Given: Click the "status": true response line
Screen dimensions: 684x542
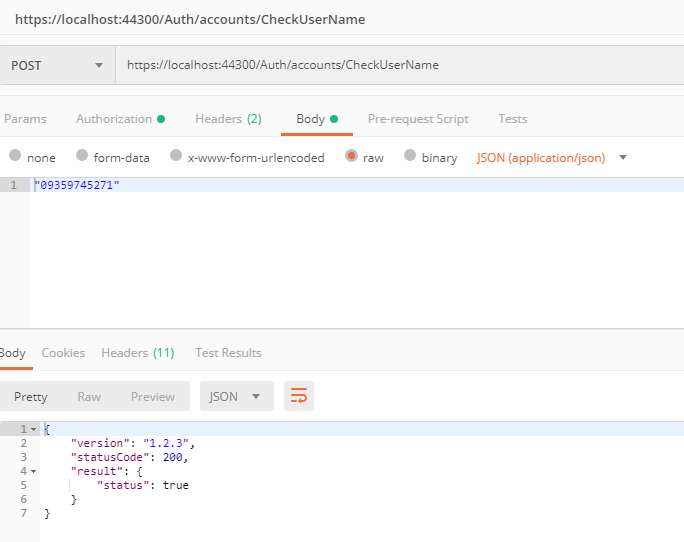Looking at the screenshot, I should point(143,485).
